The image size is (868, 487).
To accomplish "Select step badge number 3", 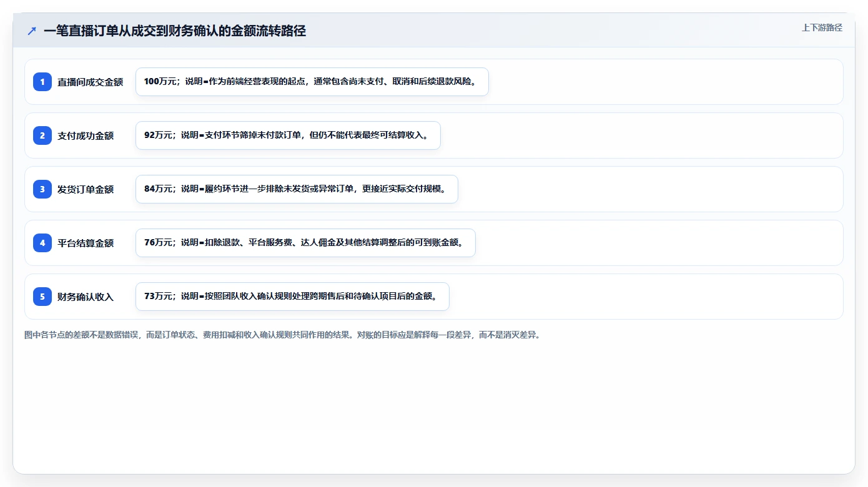I will click(x=42, y=189).
